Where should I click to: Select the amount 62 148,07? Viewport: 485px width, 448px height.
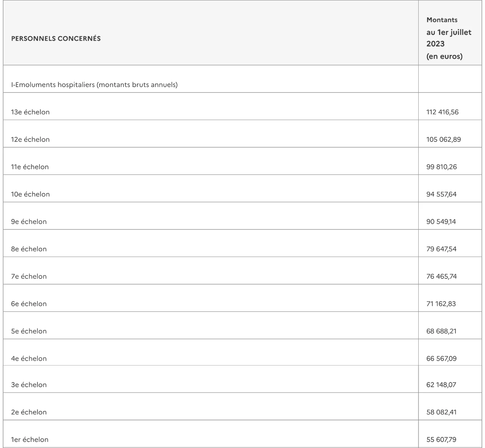click(x=441, y=385)
